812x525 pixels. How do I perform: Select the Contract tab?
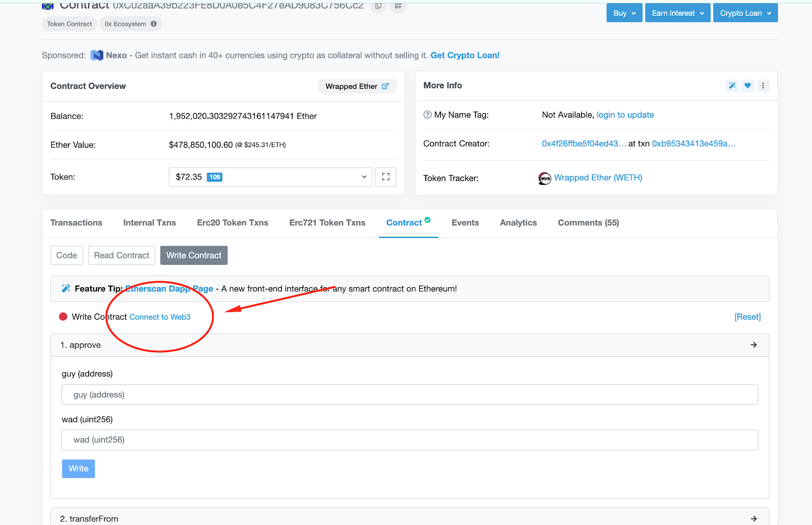coord(408,223)
